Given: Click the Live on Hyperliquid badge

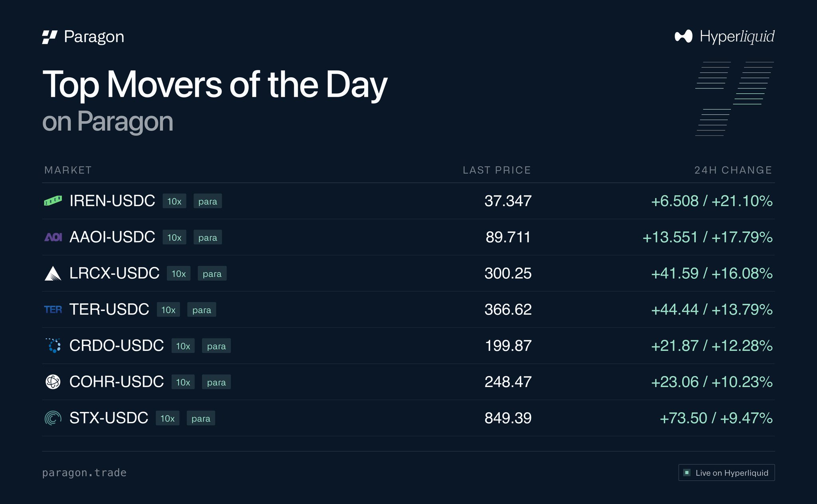Looking at the screenshot, I should pyautogui.click(x=726, y=472).
